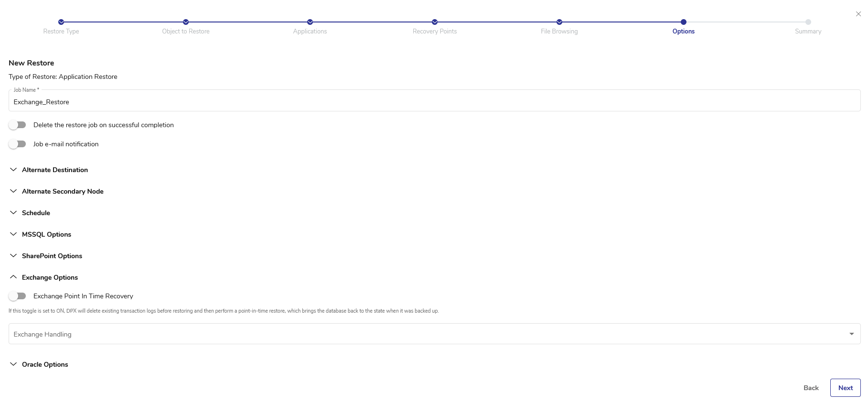Click the Options step label

684,32
